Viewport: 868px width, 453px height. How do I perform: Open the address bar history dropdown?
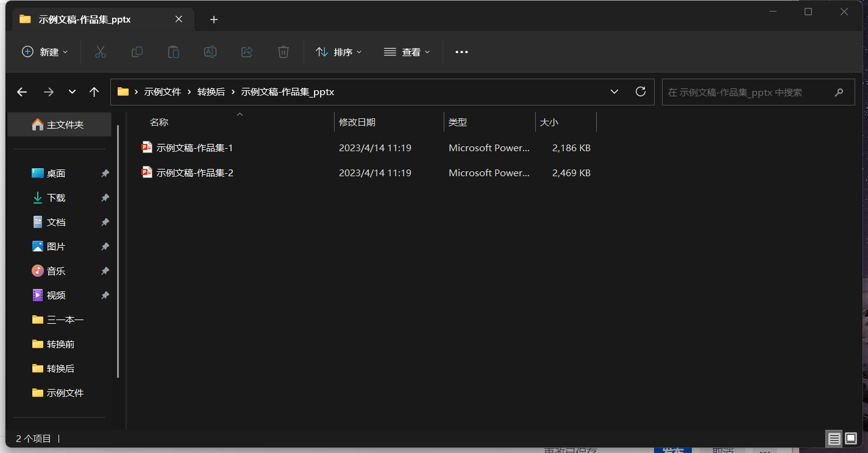pyautogui.click(x=614, y=91)
